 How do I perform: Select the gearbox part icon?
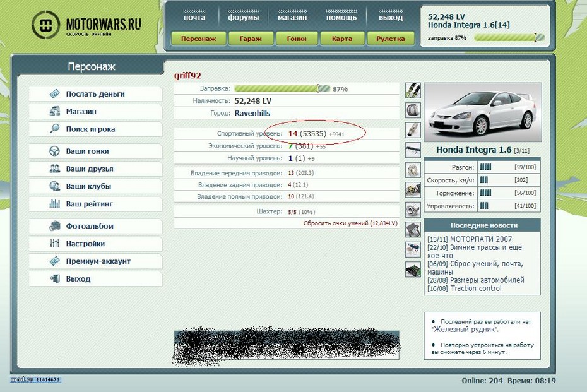point(413,189)
